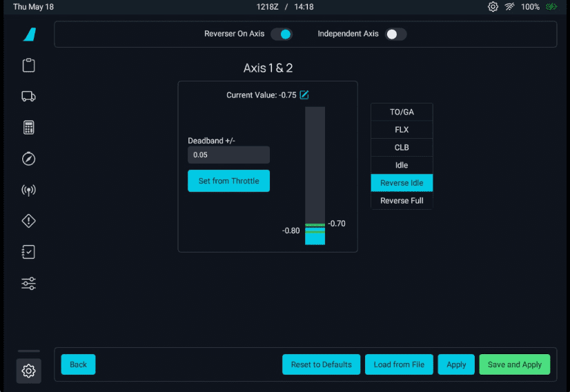This screenshot has width=570, height=392.
Task: Open the Checklists page icon
Action: [x=28, y=253]
